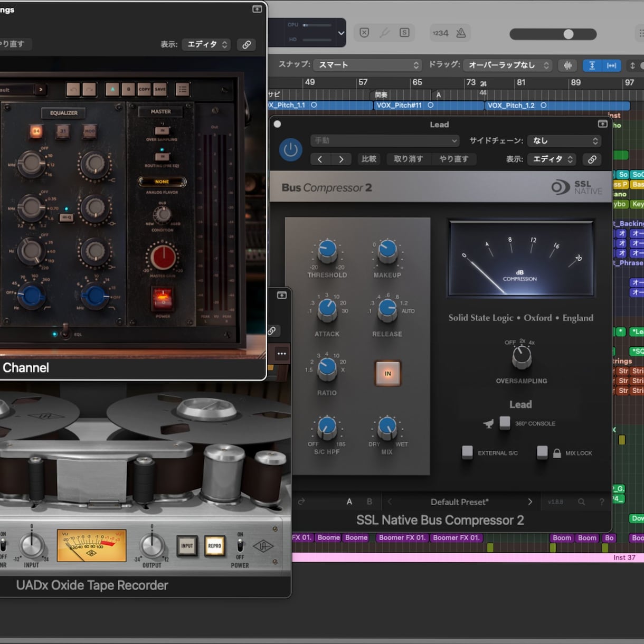The width and height of the screenshot is (644, 644).
Task: Click the metronome icon in toolbar
Action: click(461, 33)
